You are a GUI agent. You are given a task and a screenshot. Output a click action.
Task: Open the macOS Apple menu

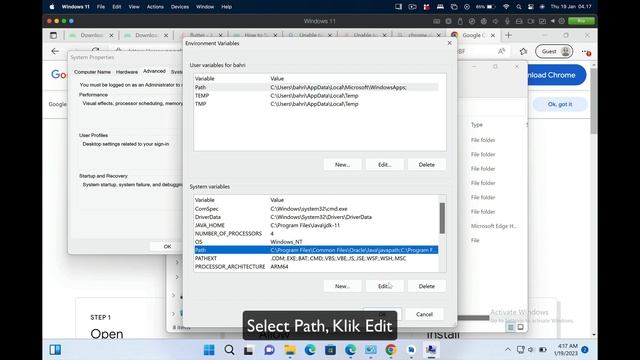click(x=52, y=7)
